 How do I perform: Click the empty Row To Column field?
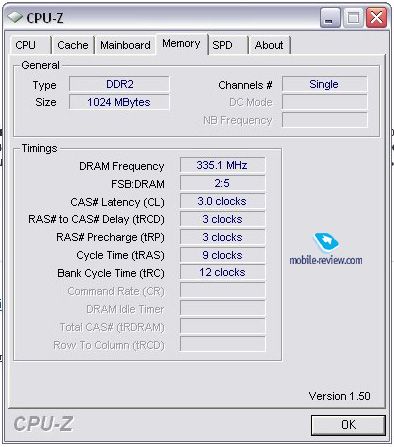click(x=222, y=344)
